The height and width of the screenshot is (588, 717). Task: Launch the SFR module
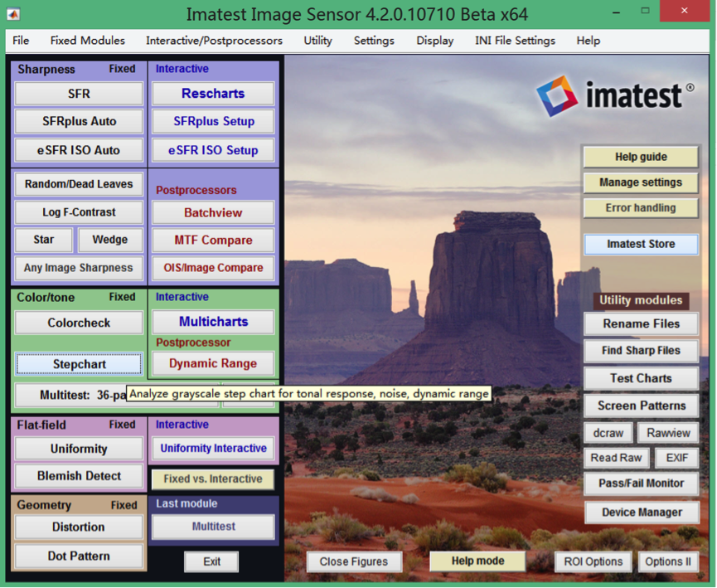(x=78, y=94)
